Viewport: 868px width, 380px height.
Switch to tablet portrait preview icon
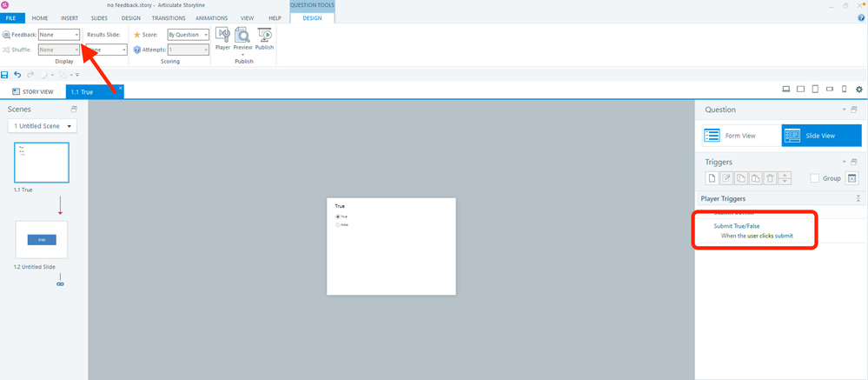pyautogui.click(x=815, y=89)
